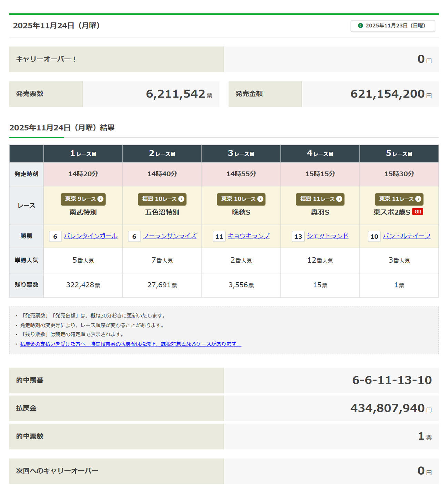Click the 次回へのキャリーオーバー label

pos(57,471)
